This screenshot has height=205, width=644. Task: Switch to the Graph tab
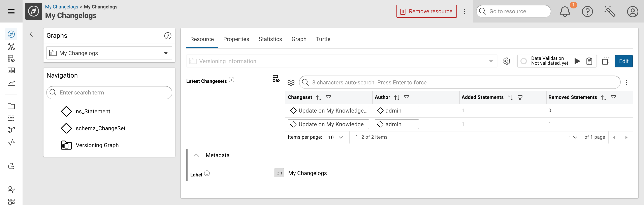point(299,39)
